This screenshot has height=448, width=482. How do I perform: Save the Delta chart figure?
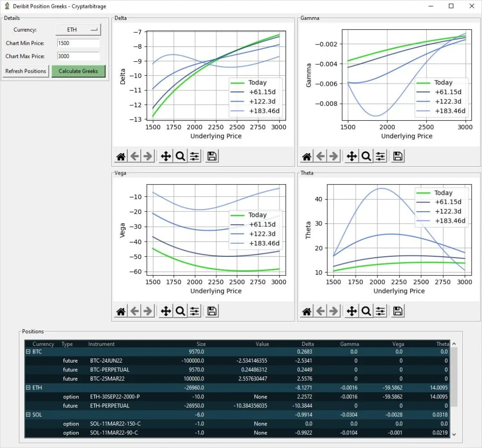[x=212, y=156]
